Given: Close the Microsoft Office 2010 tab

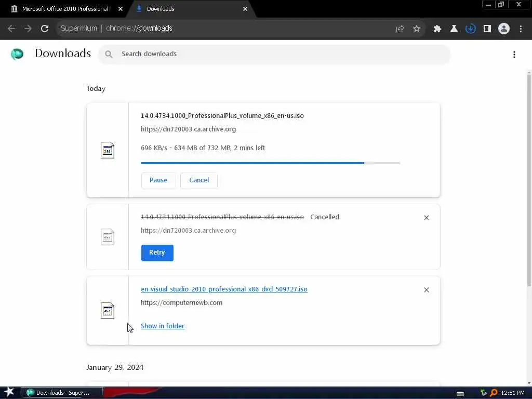Looking at the screenshot, I should [121, 9].
